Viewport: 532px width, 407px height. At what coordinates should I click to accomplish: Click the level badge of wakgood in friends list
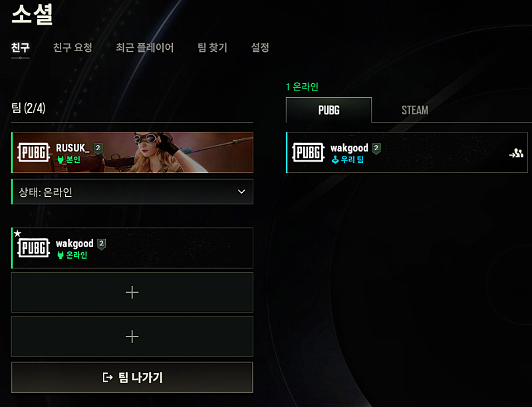point(376,148)
